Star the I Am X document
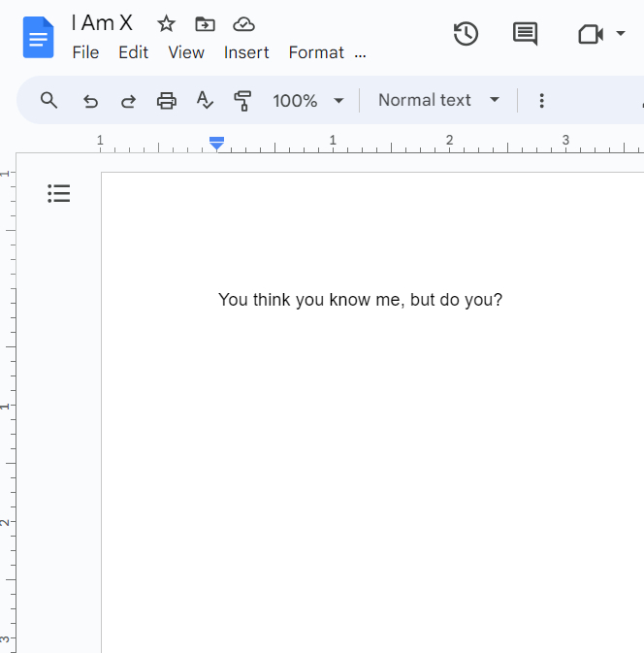This screenshot has width=644, height=653. 166,24
